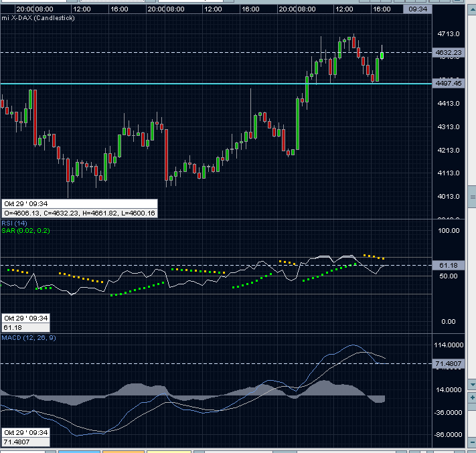Click the mi X-DAX (Candlestick) chart title
The height and width of the screenshot is (453, 476).
click(38, 18)
